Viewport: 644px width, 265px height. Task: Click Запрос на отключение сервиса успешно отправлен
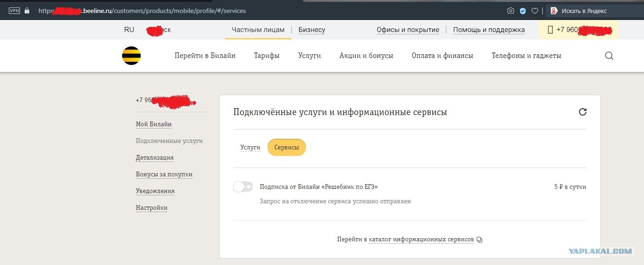pos(335,201)
